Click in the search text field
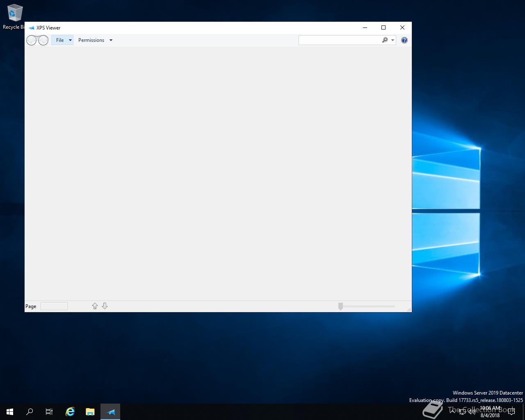Image resolution: width=525 pixels, height=420 pixels. pos(340,40)
